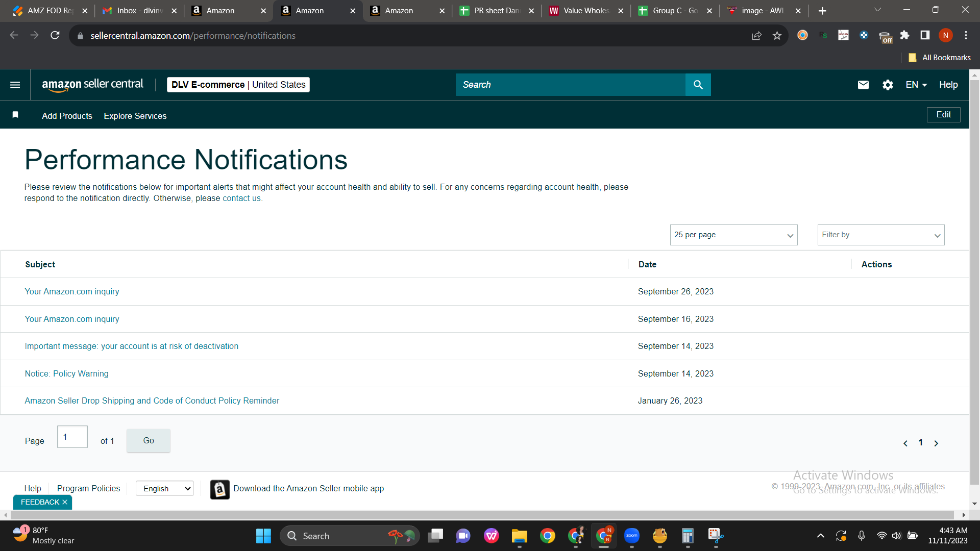Image resolution: width=980 pixels, height=551 pixels.
Task: Show hidden system tray icons
Action: click(821, 536)
